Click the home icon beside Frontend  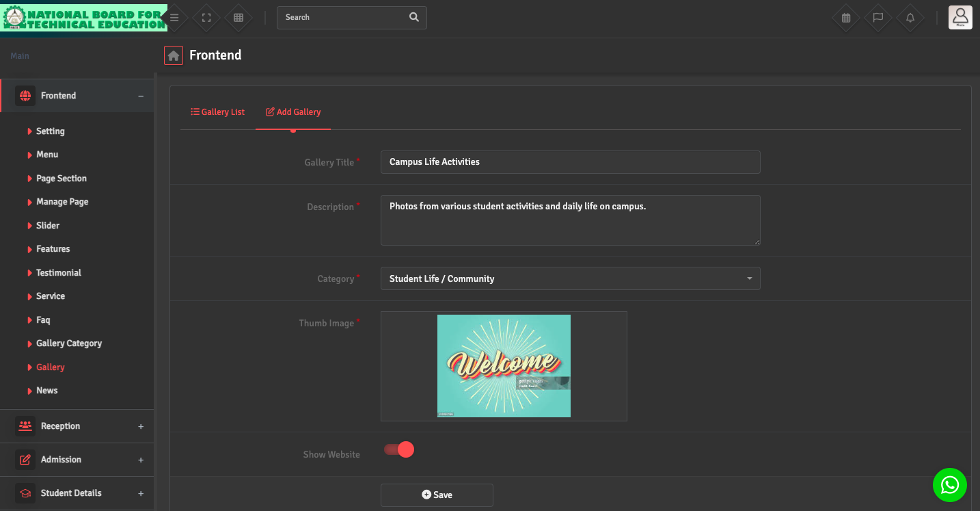pos(174,55)
